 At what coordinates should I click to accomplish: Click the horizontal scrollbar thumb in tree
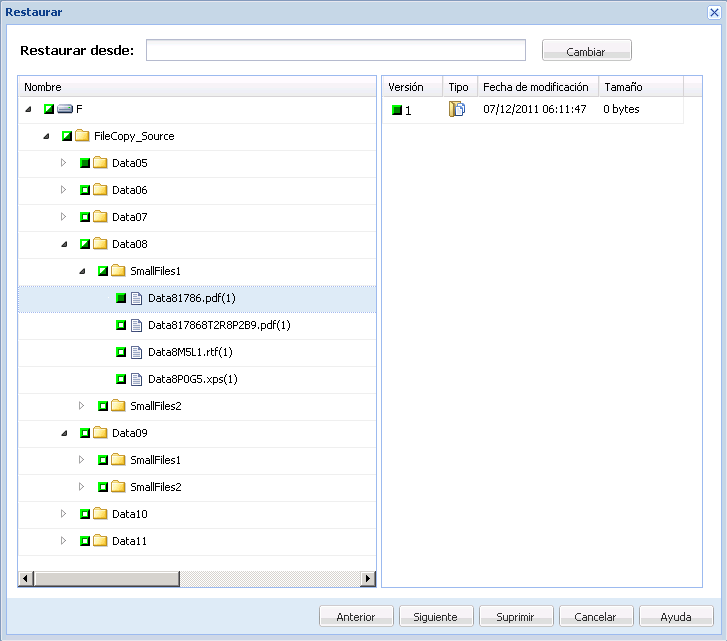pos(107,578)
